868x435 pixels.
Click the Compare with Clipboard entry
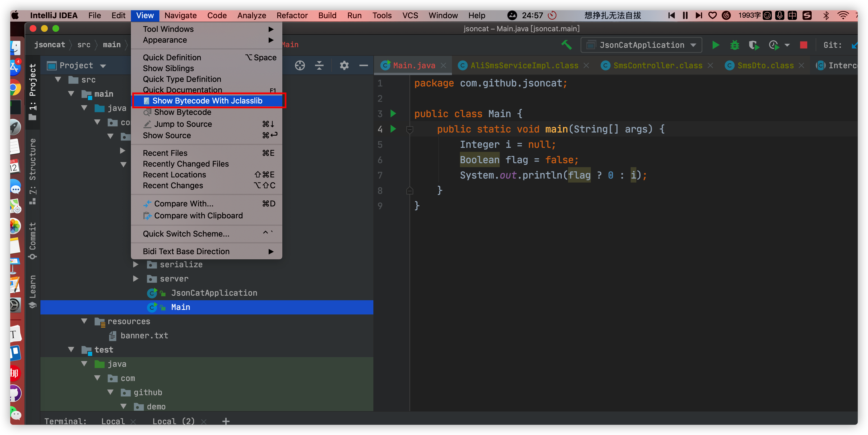[198, 216]
